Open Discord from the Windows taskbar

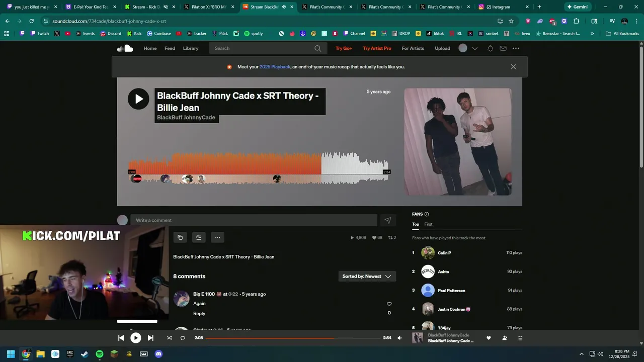[158, 354]
